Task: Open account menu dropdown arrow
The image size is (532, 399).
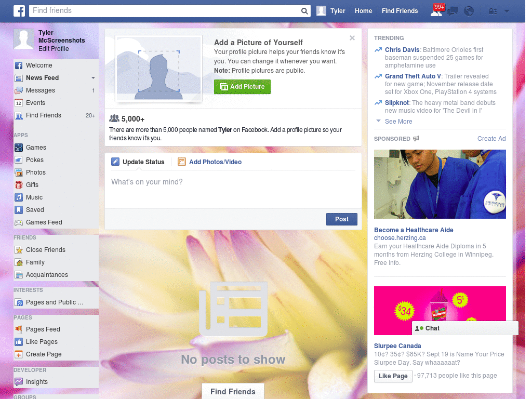Action: pos(507,11)
